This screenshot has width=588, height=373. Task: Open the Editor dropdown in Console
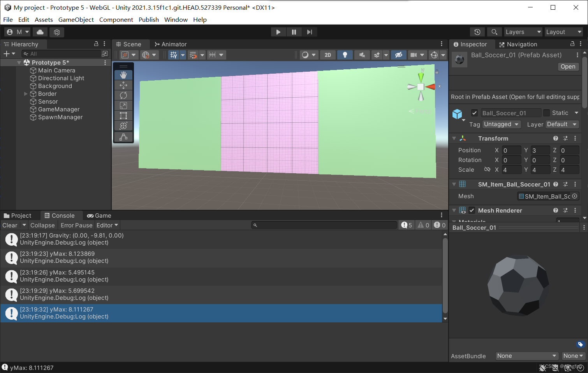(107, 225)
